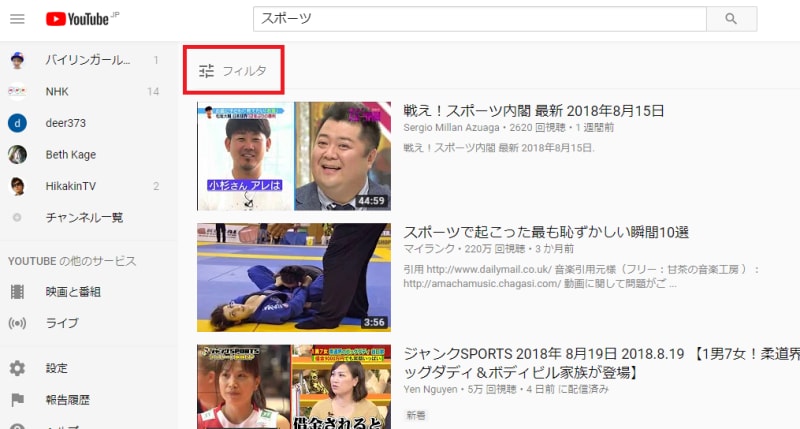
Task: Visit Yen Nguyen channel
Action: tap(430, 390)
